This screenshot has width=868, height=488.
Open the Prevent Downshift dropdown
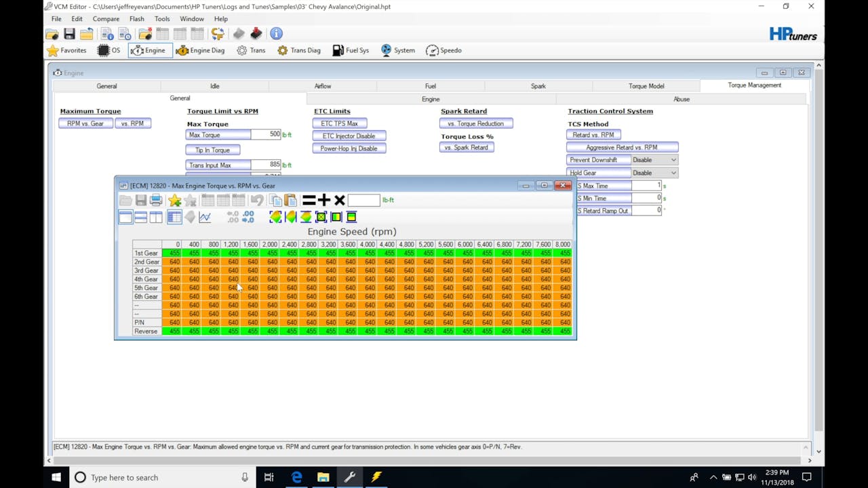[672, 159]
